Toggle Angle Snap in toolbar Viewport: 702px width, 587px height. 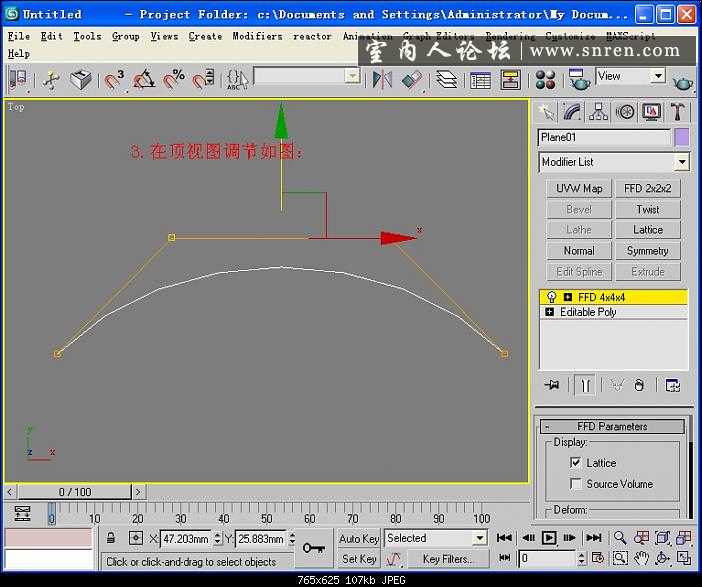[x=144, y=80]
